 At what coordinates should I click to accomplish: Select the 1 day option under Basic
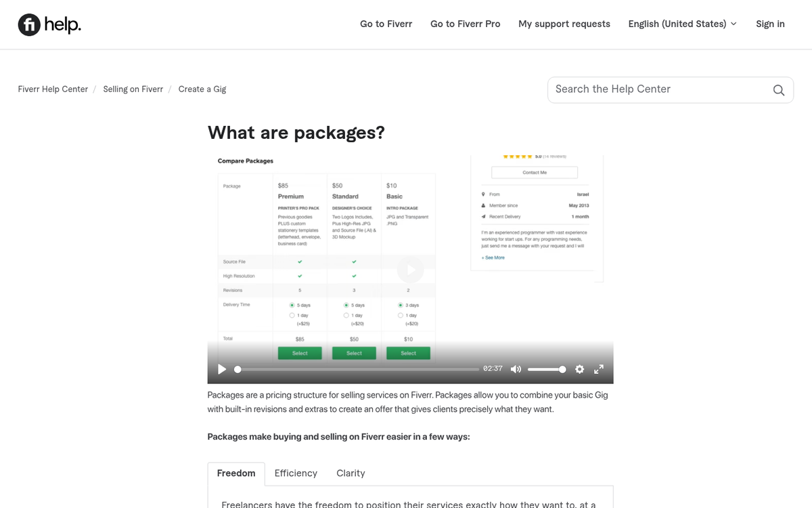point(400,315)
